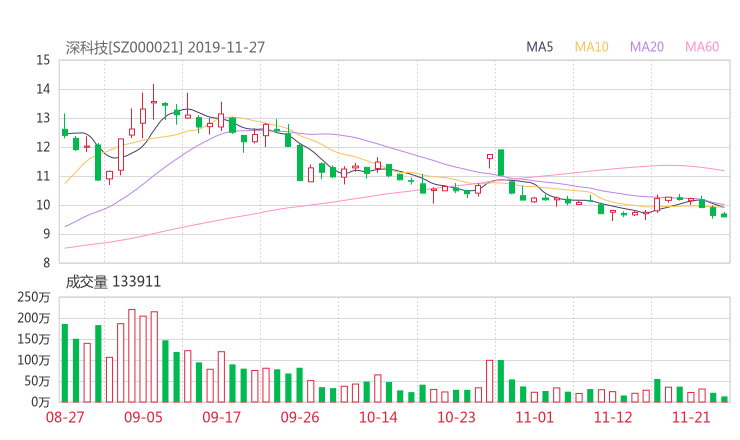The image size is (740, 440).
Task: Select the MA60 legend label
Action: click(x=702, y=47)
